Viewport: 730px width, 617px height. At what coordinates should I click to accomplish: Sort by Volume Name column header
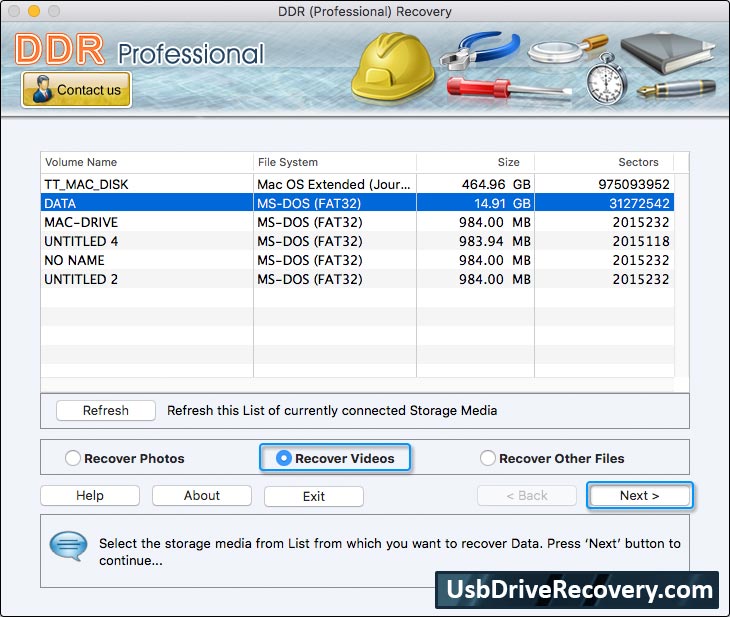coord(147,162)
